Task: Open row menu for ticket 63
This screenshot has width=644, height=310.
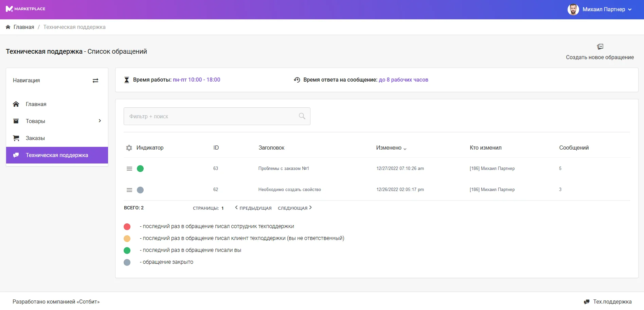Action: point(129,169)
